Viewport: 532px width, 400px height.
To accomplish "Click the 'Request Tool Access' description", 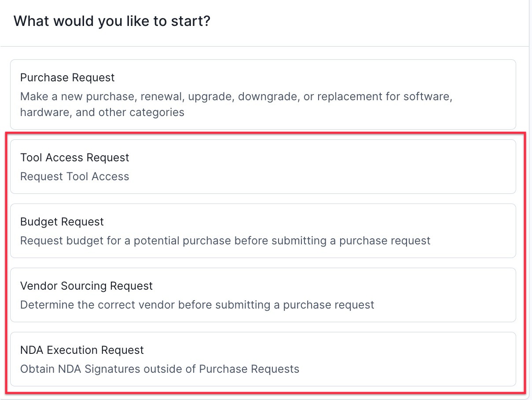I will coord(75,177).
